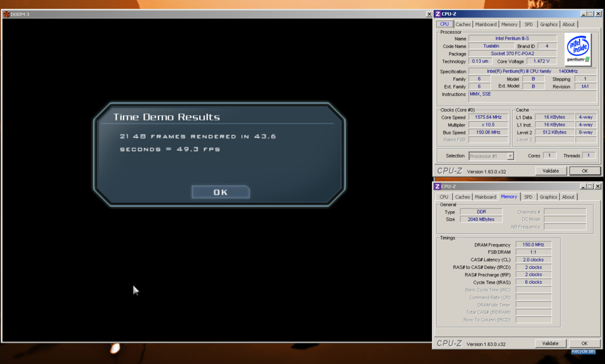Screen dimensions: 605x364
Task: Minimize the top CPU-Z window
Action: (x=583, y=14)
